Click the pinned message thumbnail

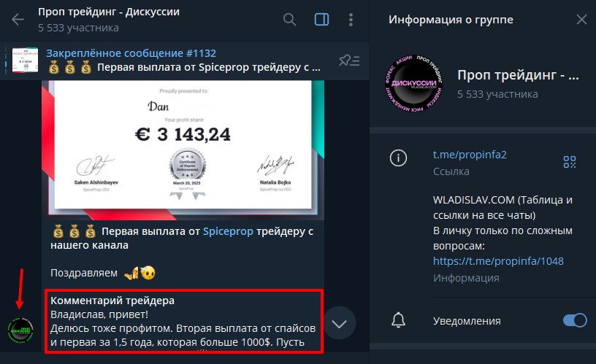[25, 61]
